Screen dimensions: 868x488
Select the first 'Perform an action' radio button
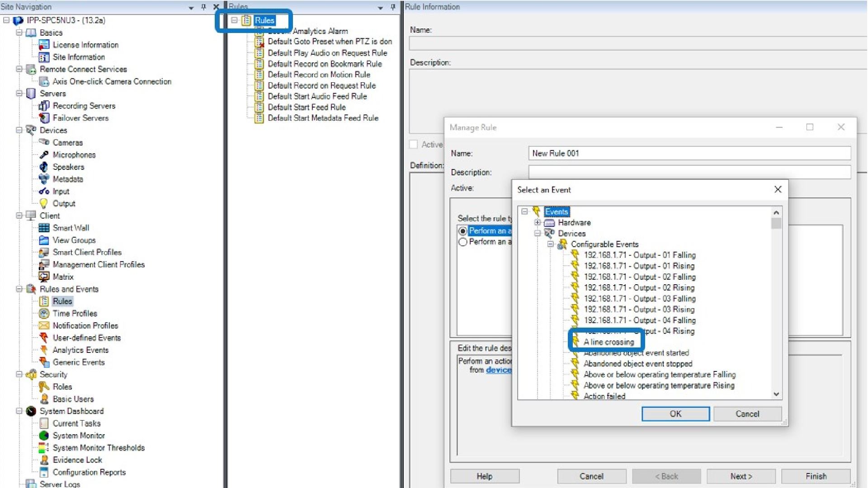coord(462,231)
